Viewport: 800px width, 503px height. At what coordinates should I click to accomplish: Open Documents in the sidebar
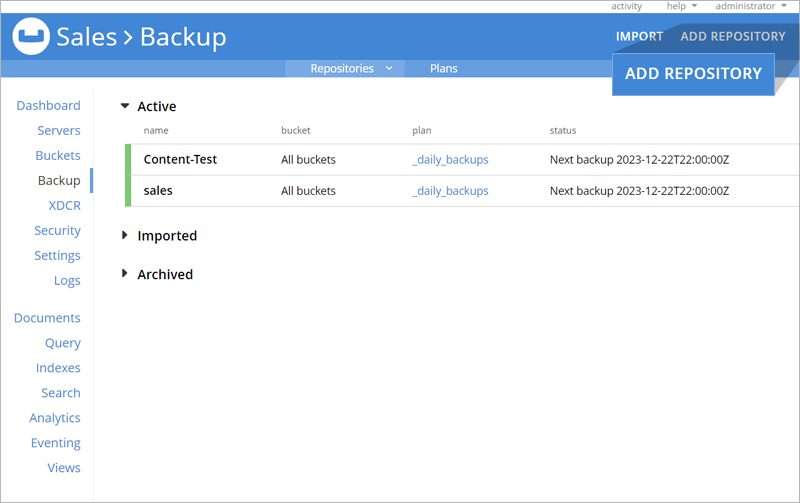(x=47, y=318)
